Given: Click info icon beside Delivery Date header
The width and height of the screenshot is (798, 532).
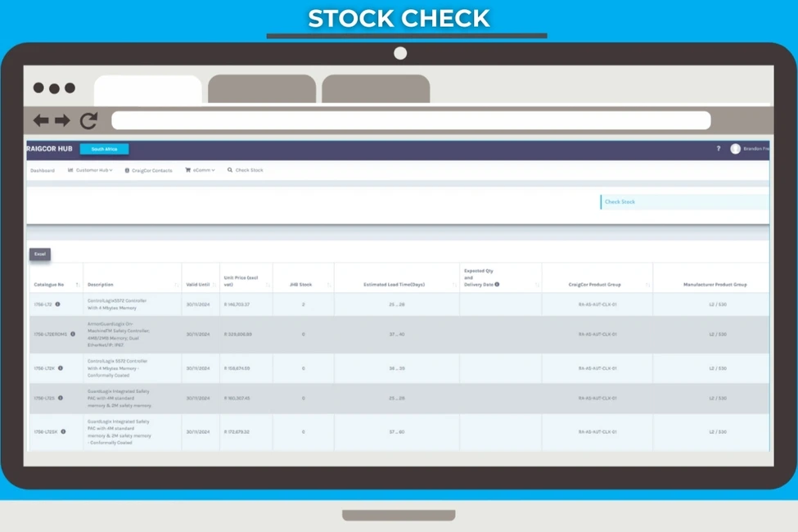Looking at the screenshot, I should (x=498, y=285).
